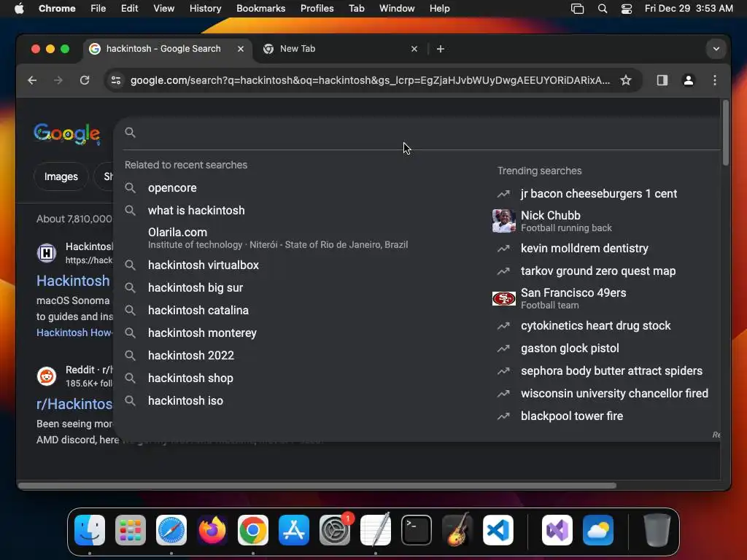Click the search box magnifier icon
This screenshot has height=560, width=747.
point(130,133)
